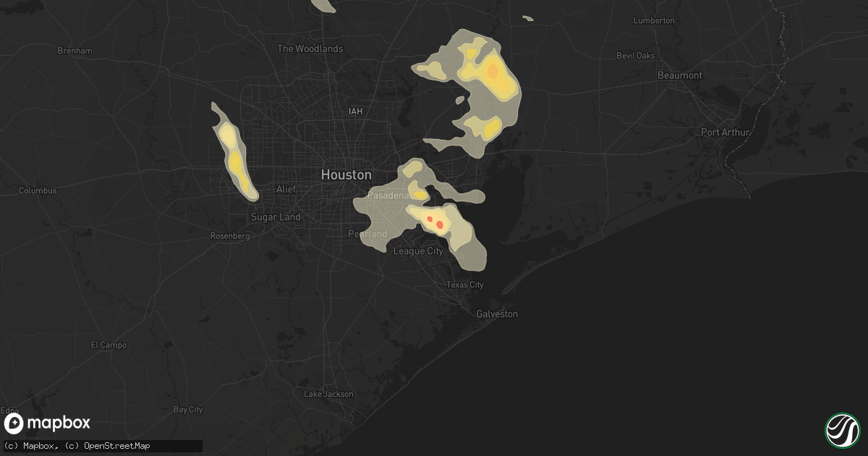868x456 pixels.
Task: Select the Bevil Oaks label
Action: tap(635, 56)
